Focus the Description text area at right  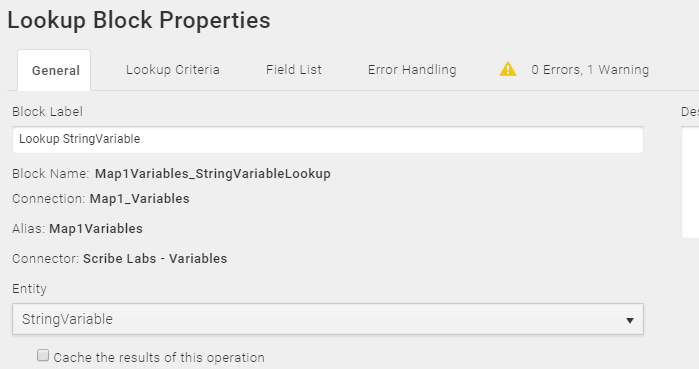point(690,183)
